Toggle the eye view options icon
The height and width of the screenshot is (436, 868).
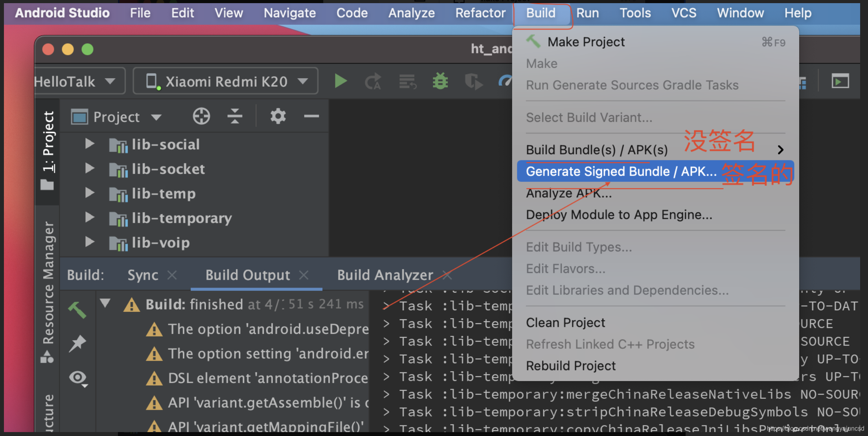78,379
